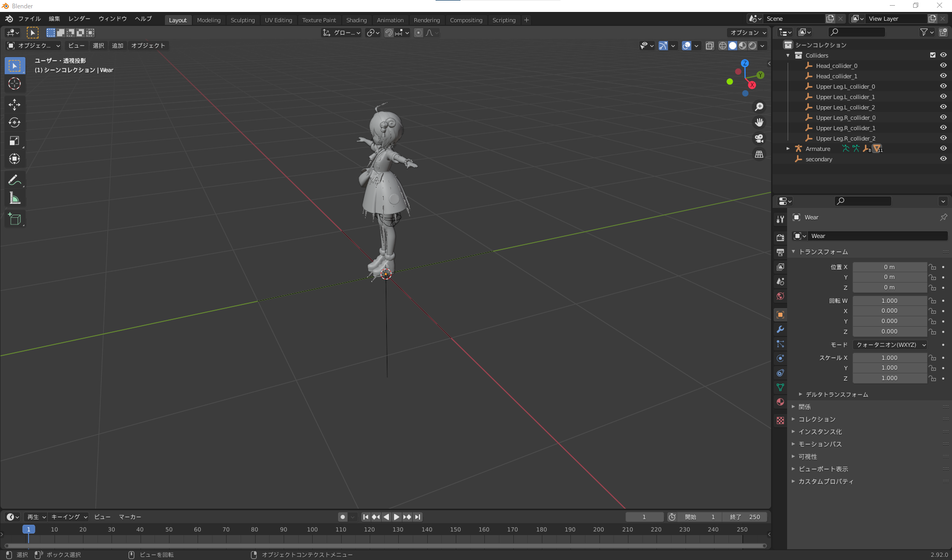
Task: Open the Physics properties tab
Action: click(x=780, y=358)
